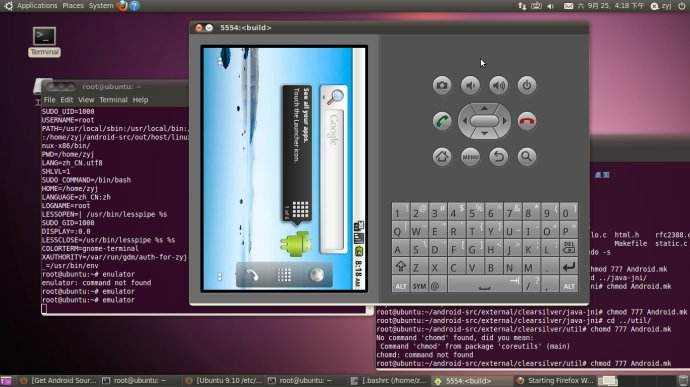Click the left ALT key on emulator keyboard
The width and height of the screenshot is (690, 387).
coord(400,285)
